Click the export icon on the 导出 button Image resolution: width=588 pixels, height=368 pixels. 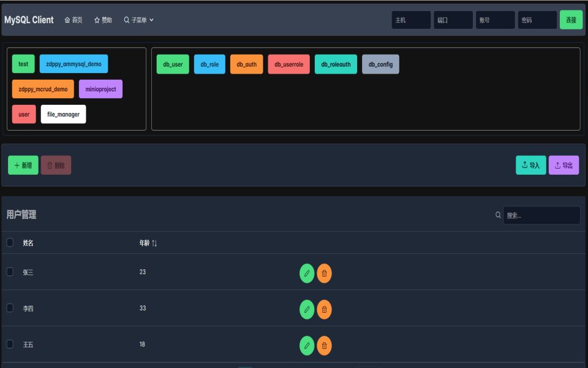[x=556, y=164]
